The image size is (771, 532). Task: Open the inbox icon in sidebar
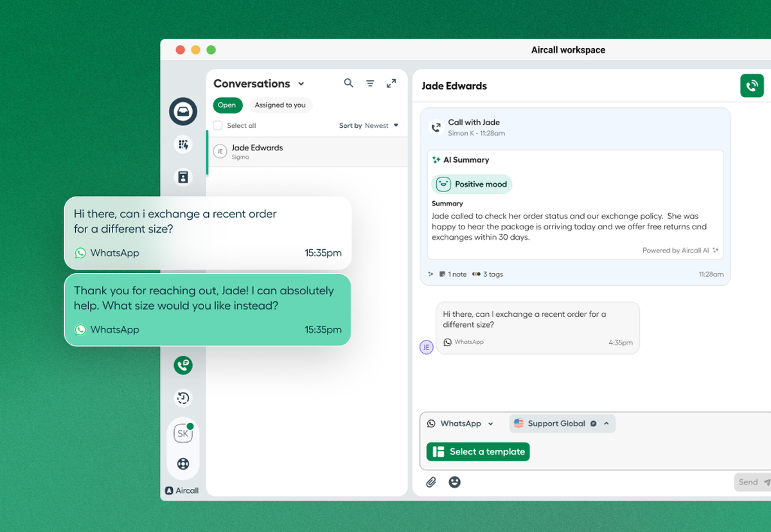183,112
